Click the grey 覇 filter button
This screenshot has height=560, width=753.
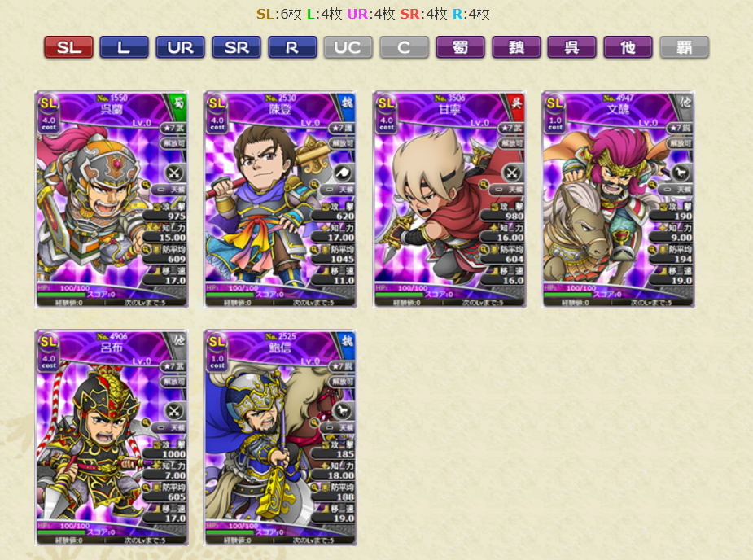[x=684, y=47]
